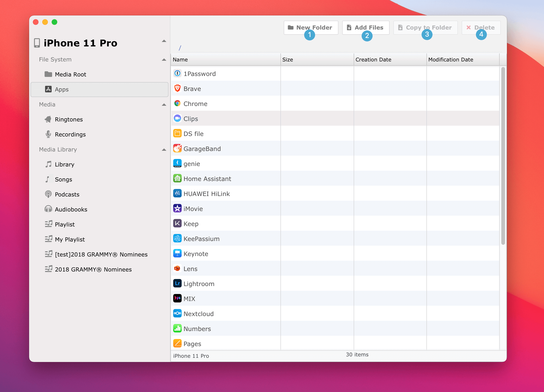Click the genie app icon
This screenshot has width=544, height=392.
177,163
